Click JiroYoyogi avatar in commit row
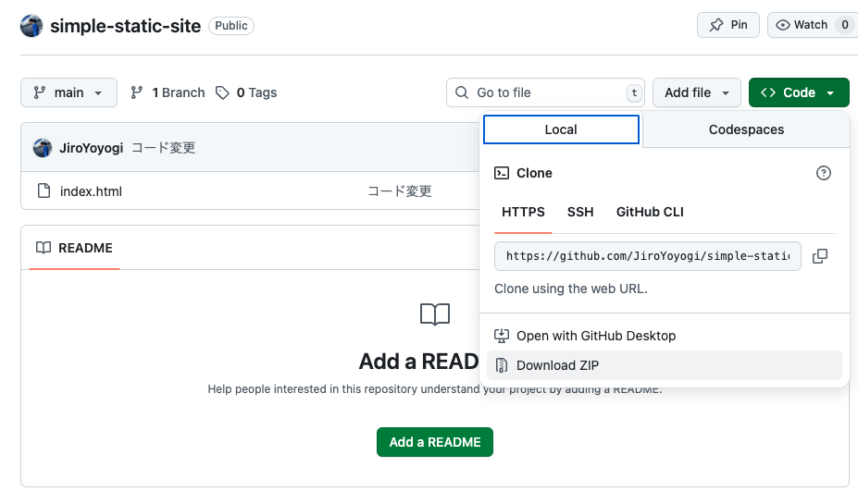 [x=43, y=148]
